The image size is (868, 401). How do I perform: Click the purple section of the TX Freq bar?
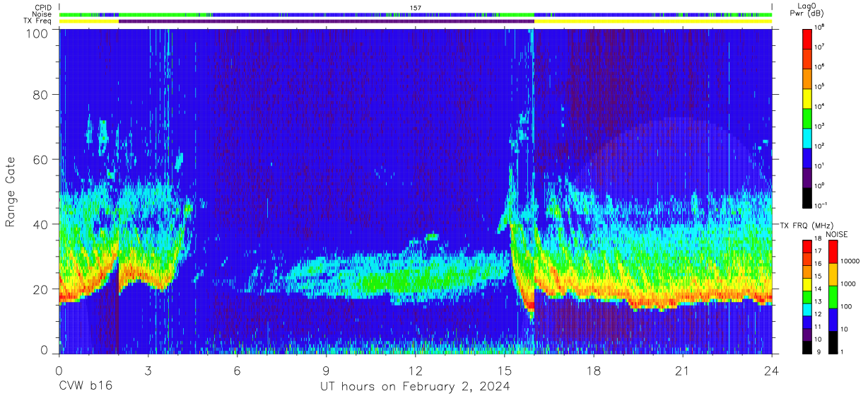click(x=327, y=21)
